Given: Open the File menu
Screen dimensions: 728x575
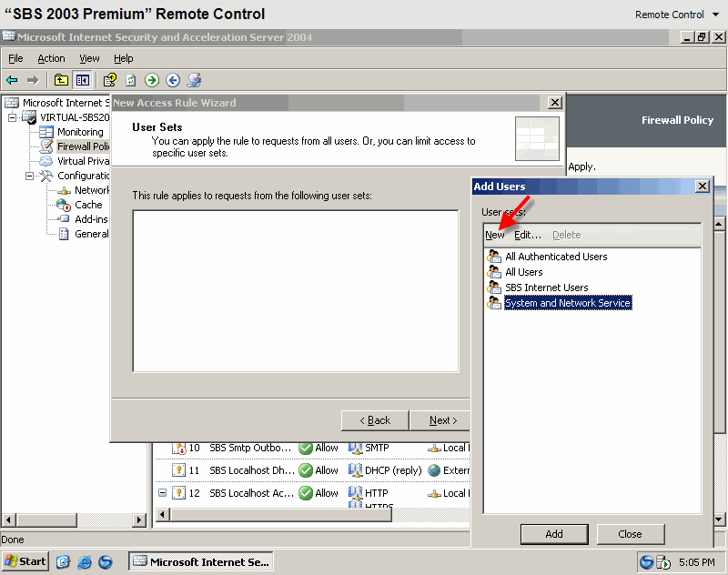Looking at the screenshot, I should point(15,58).
